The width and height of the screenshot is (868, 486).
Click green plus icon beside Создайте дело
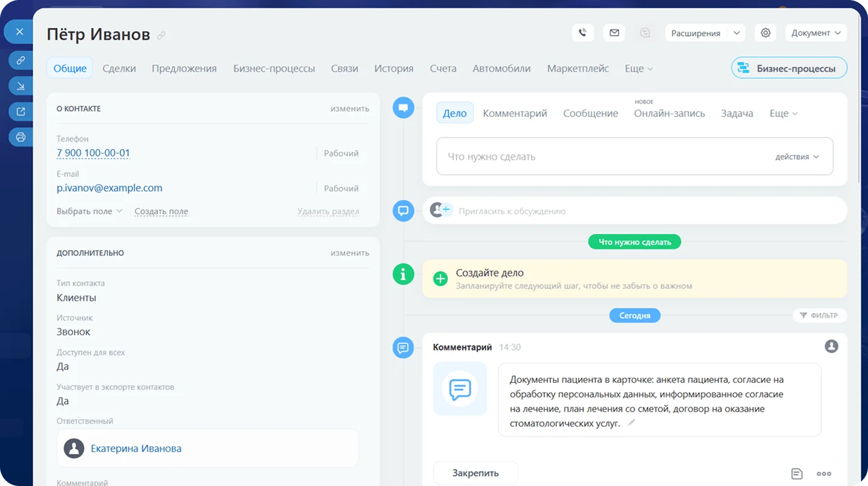pyautogui.click(x=441, y=279)
